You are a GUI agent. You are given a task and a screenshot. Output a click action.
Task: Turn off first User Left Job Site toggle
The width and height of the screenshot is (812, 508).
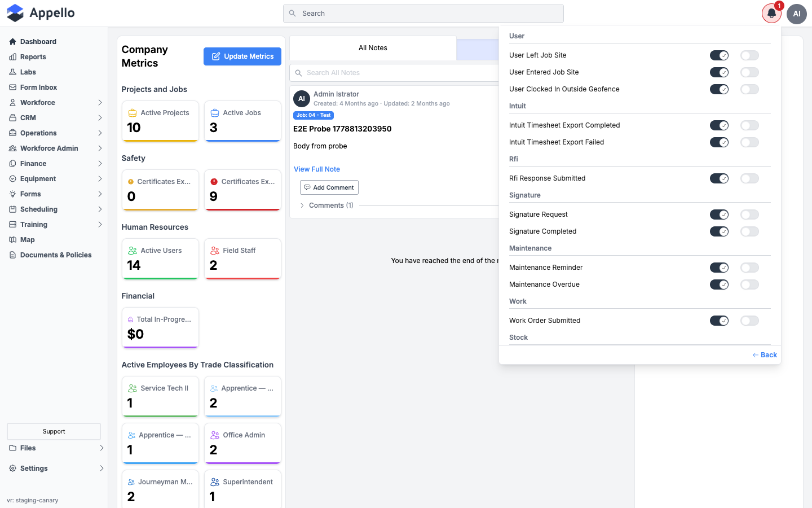point(720,55)
